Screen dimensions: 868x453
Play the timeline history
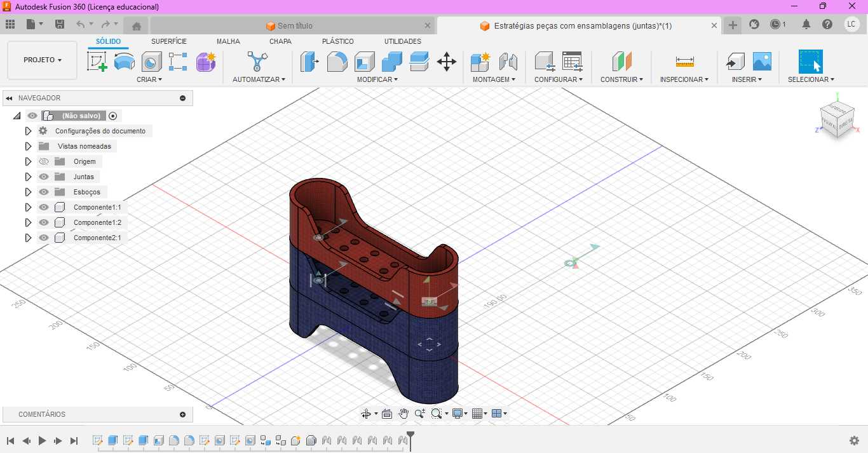[x=42, y=440]
